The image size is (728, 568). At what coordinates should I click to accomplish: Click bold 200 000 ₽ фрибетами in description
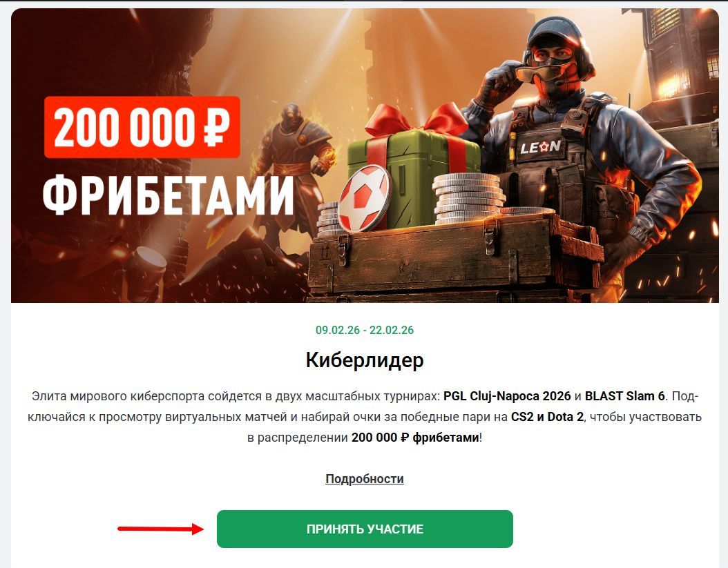click(x=415, y=438)
